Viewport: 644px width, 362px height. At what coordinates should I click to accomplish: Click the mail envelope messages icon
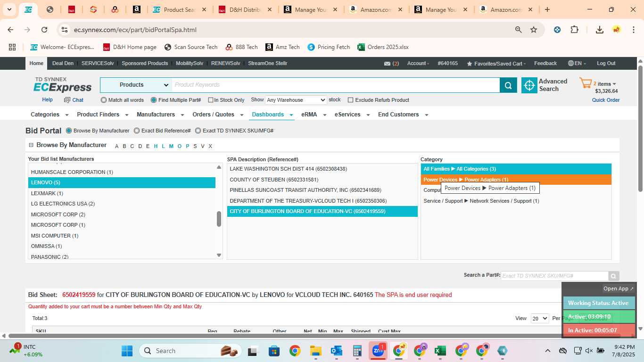point(387,64)
